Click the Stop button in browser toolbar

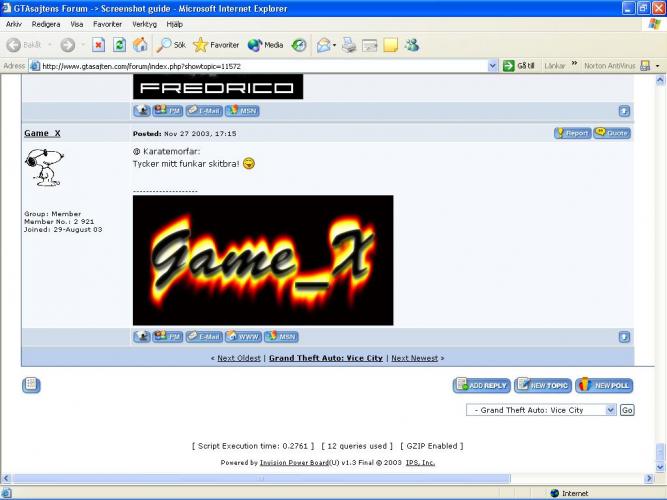pos(99,45)
